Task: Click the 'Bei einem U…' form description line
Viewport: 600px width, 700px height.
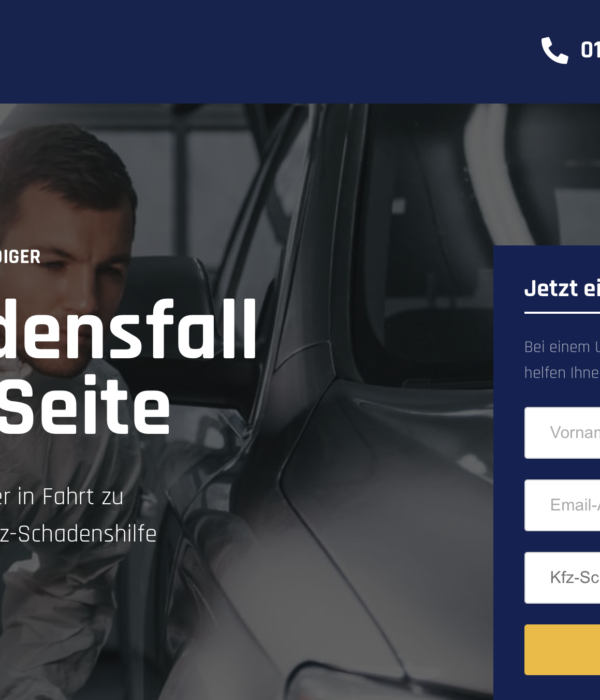Action: point(562,347)
